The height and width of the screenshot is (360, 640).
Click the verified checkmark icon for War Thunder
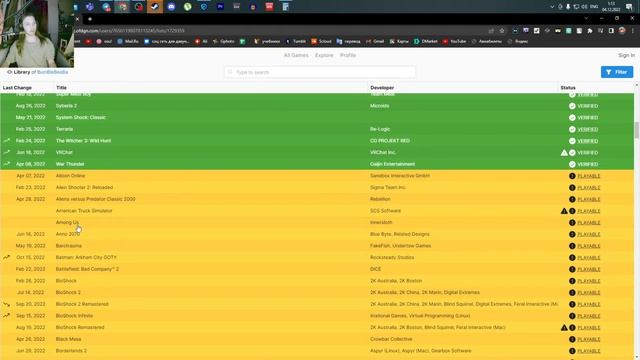tap(572, 164)
